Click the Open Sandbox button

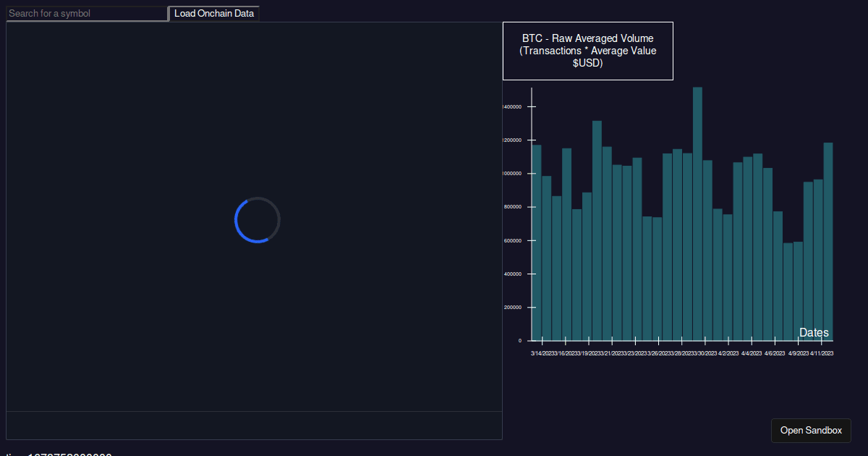coord(811,431)
